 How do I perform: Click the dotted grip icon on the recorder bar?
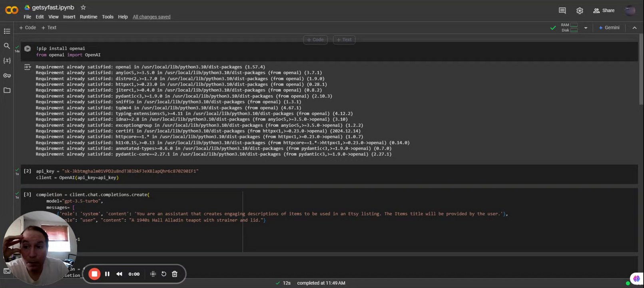(x=153, y=274)
